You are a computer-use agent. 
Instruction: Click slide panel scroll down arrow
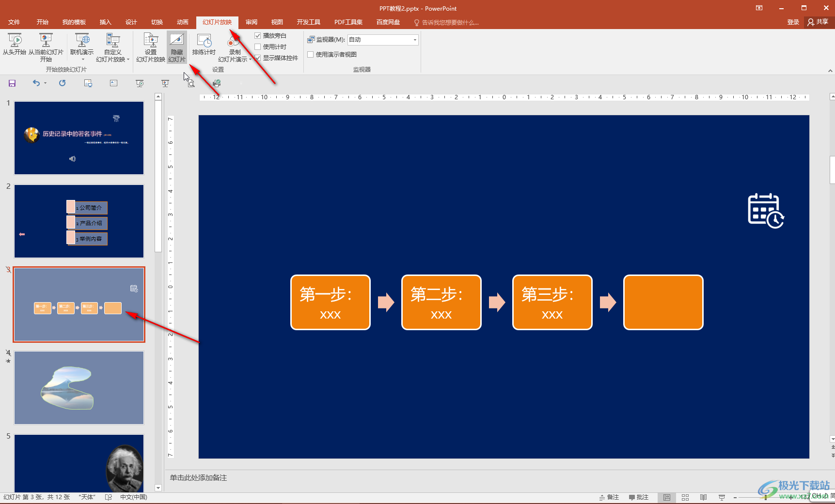click(158, 488)
